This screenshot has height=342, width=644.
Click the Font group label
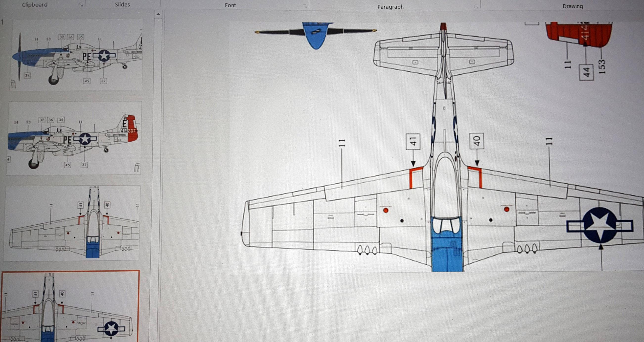230,5
